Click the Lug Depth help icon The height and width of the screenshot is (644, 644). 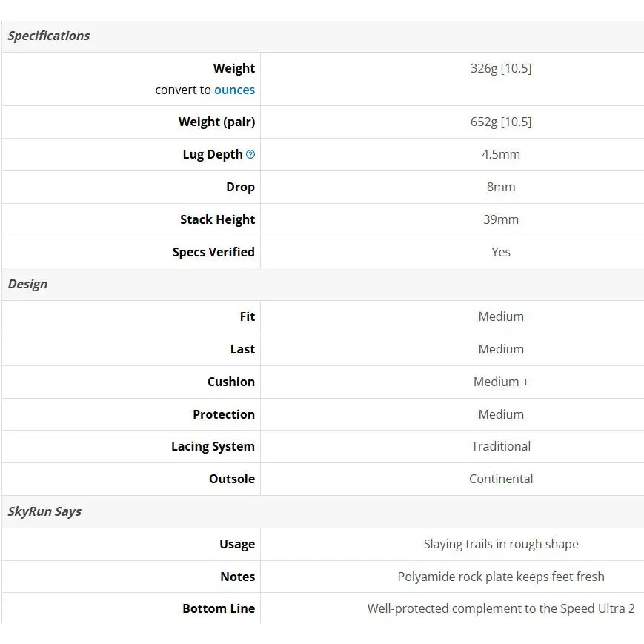pos(250,154)
